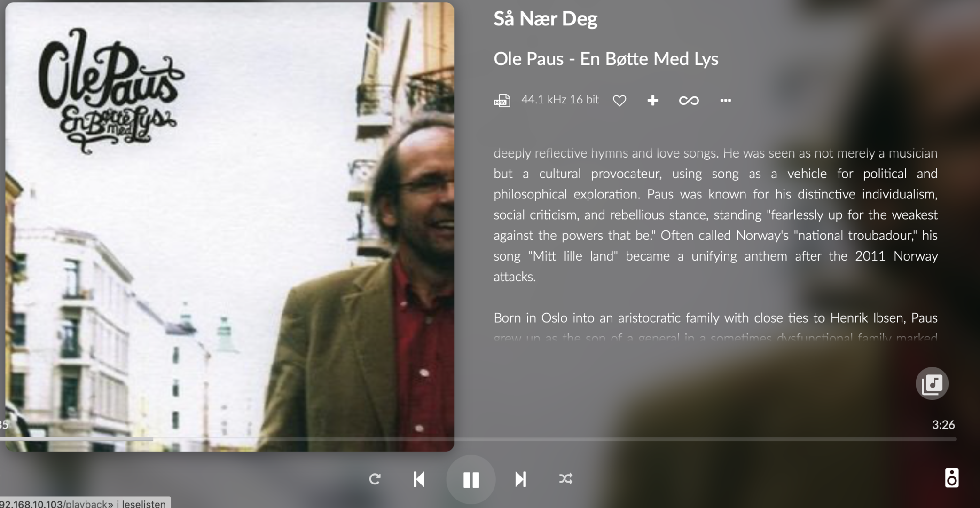Toggle shuffle playback
980x508 pixels.
click(565, 479)
